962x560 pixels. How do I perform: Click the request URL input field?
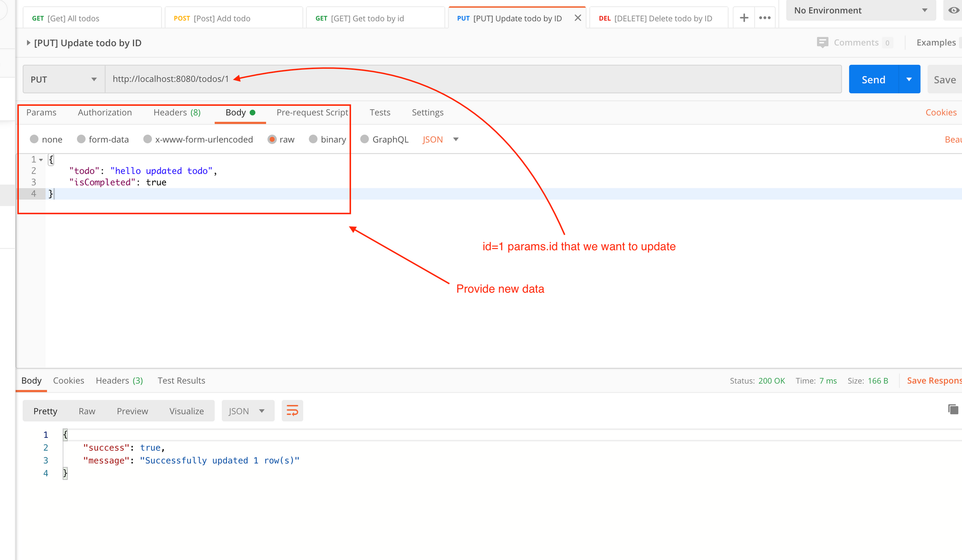(473, 79)
